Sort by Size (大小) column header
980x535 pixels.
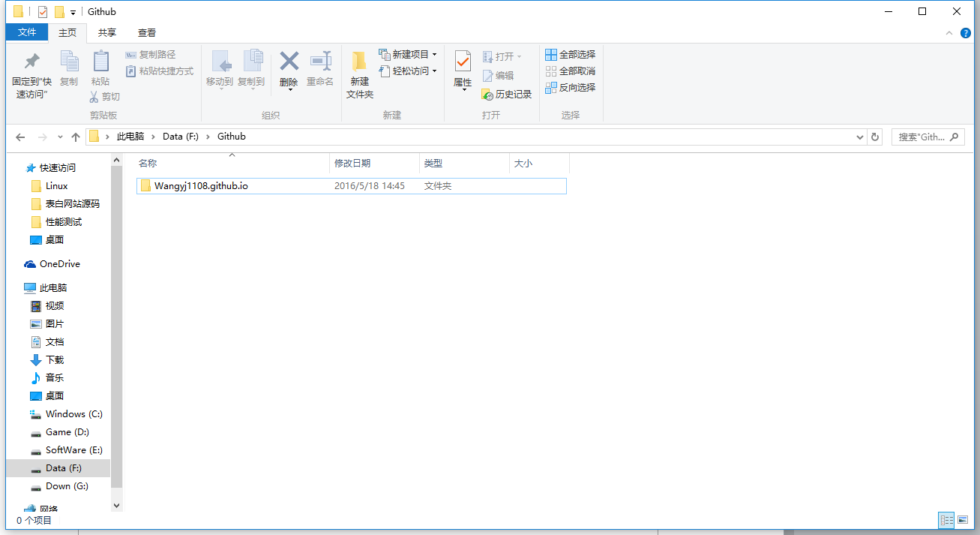539,163
